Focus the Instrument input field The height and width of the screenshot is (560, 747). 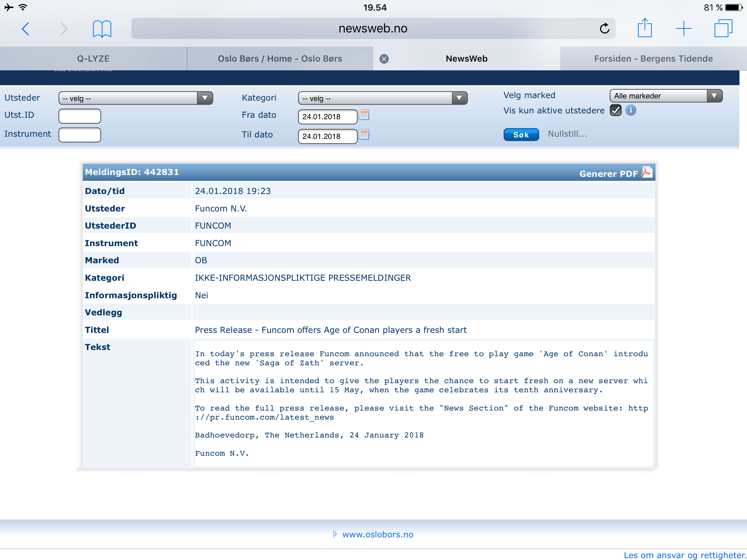(80, 135)
